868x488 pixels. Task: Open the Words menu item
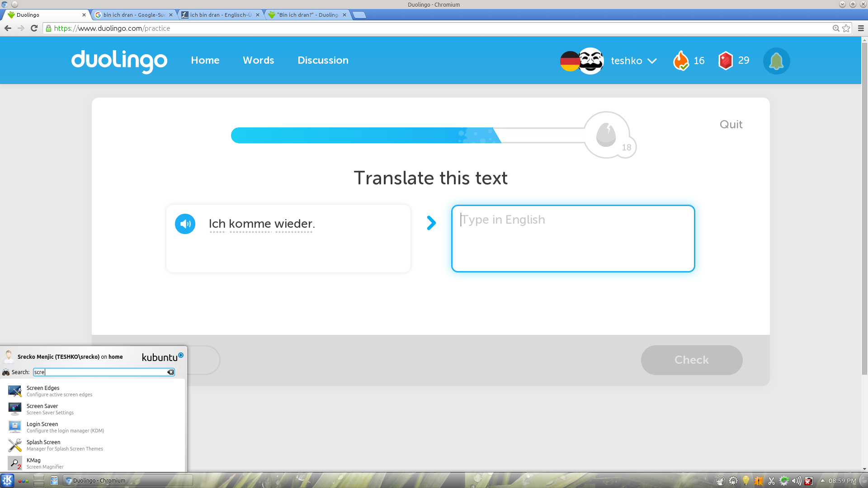(x=258, y=60)
